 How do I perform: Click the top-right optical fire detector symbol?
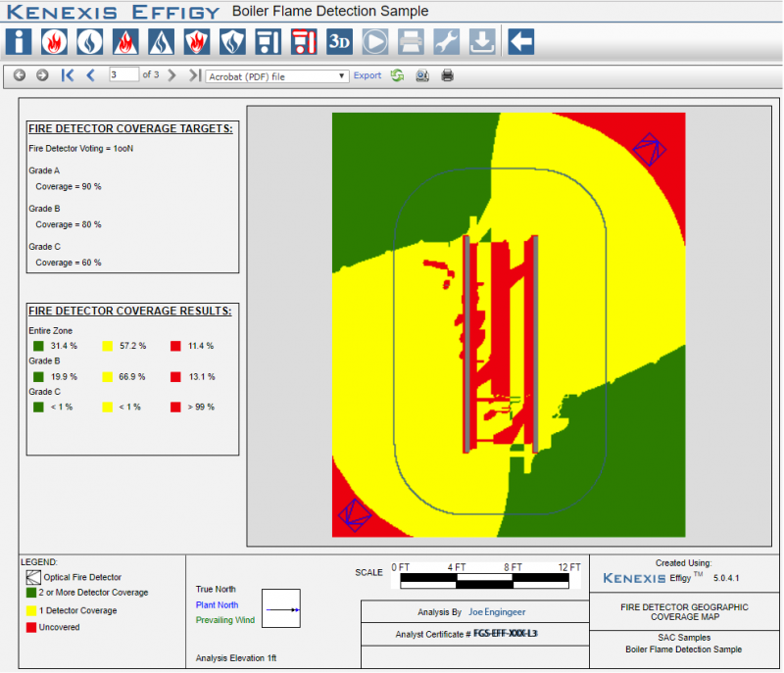pyautogui.click(x=649, y=150)
